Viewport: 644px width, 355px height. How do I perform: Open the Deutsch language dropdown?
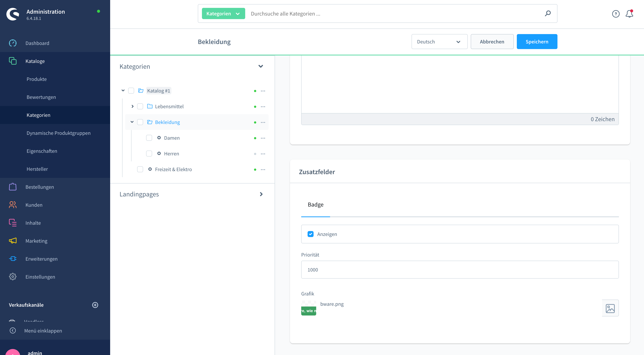(439, 42)
